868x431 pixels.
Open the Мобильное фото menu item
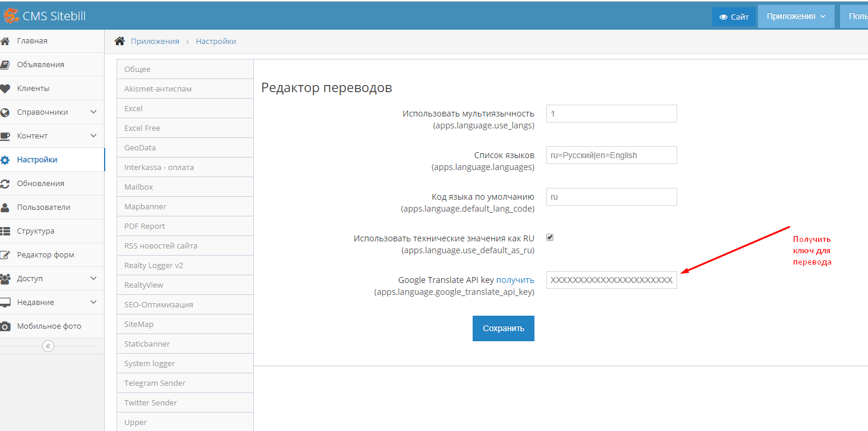52,326
